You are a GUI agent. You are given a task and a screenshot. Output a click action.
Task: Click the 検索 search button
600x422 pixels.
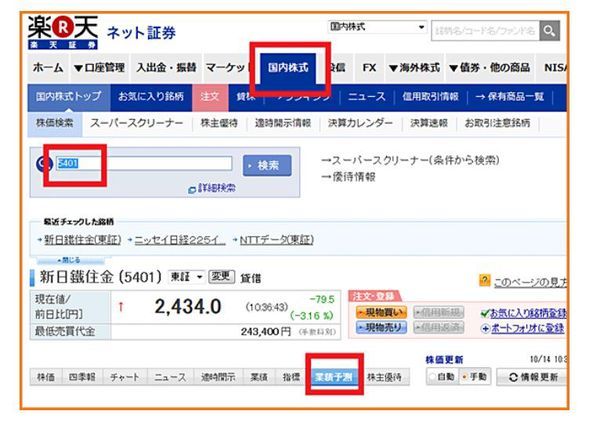pyautogui.click(x=267, y=166)
